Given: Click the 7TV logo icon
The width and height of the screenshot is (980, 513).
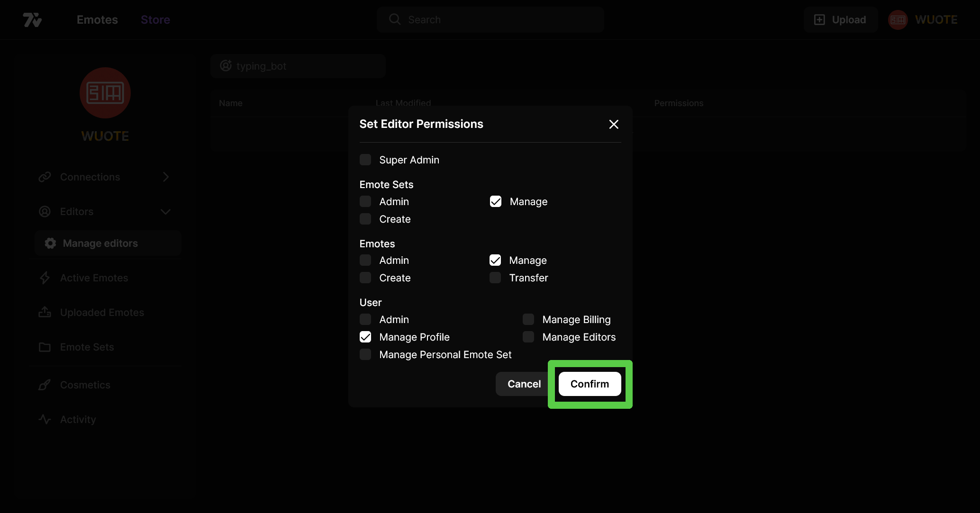Looking at the screenshot, I should (32, 20).
